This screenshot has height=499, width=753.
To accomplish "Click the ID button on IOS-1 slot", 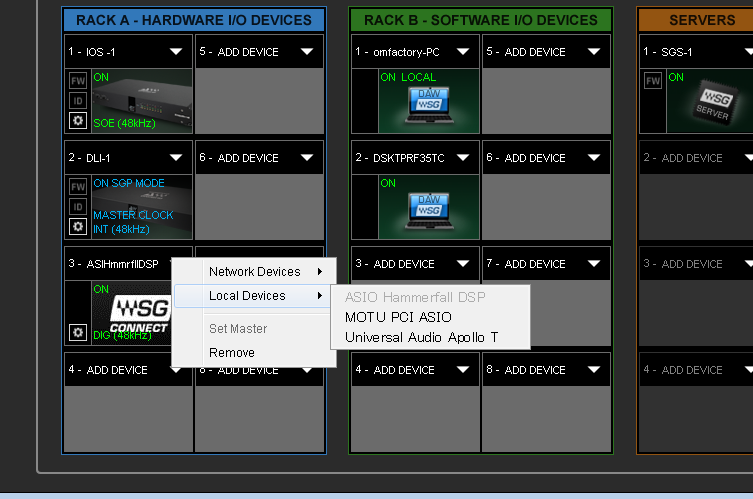I will (78, 101).
